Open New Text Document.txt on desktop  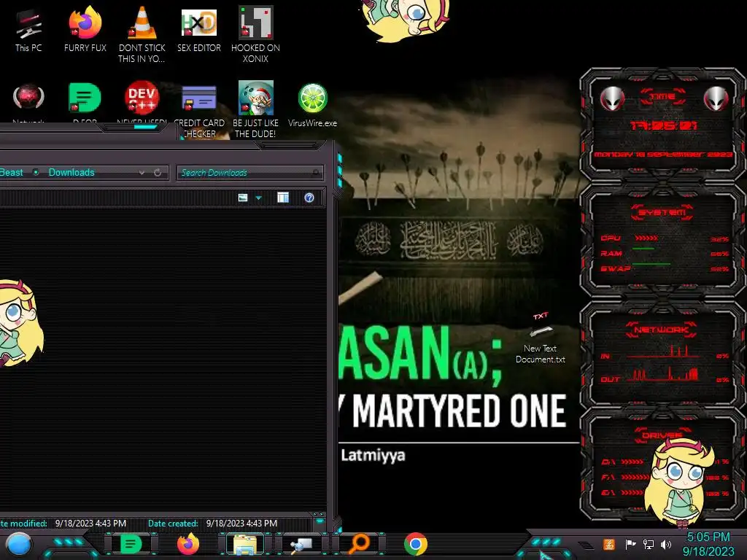coord(541,338)
